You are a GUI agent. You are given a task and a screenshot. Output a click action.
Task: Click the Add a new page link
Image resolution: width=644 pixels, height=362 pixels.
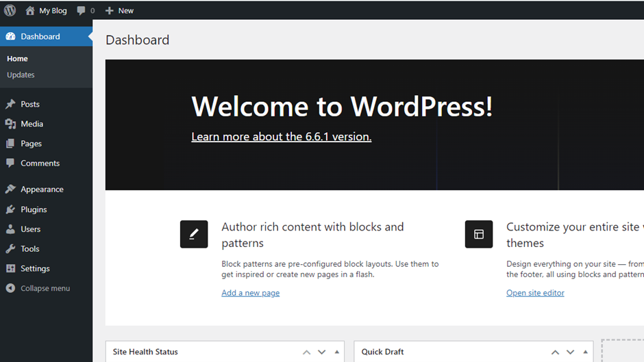pyautogui.click(x=251, y=293)
